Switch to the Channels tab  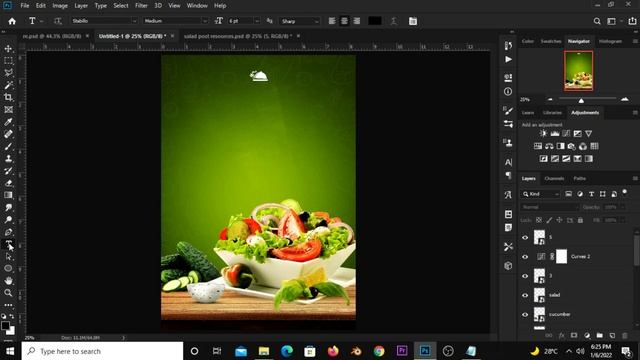point(554,178)
